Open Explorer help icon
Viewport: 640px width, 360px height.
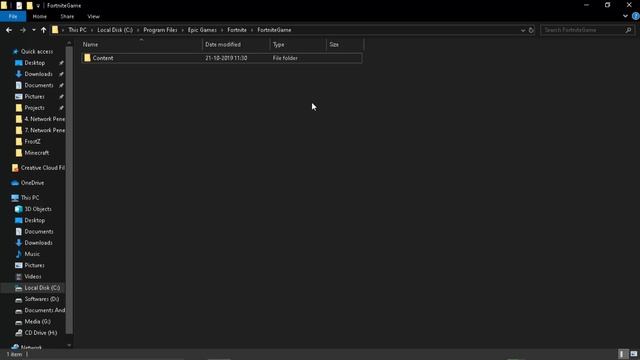(x=636, y=16)
